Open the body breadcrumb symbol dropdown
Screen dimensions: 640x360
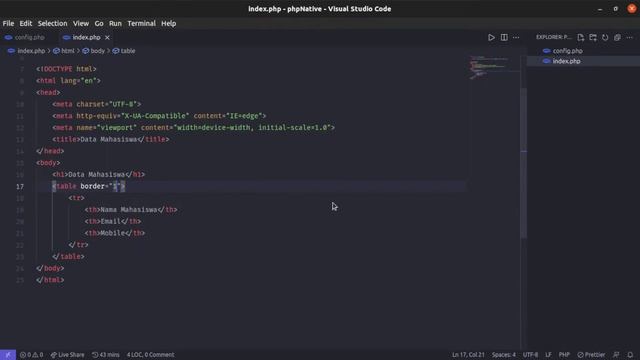click(x=94, y=51)
